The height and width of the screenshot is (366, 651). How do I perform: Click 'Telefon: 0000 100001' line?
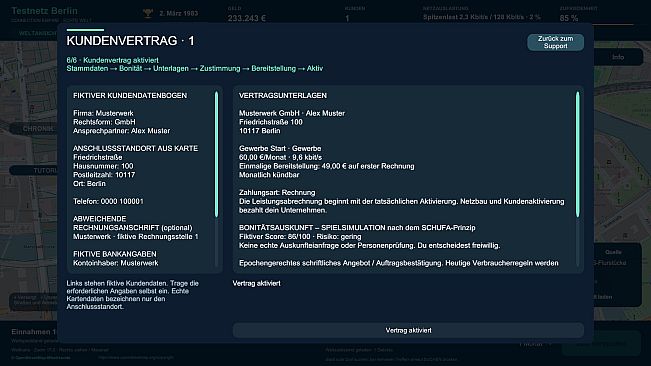tap(108, 201)
